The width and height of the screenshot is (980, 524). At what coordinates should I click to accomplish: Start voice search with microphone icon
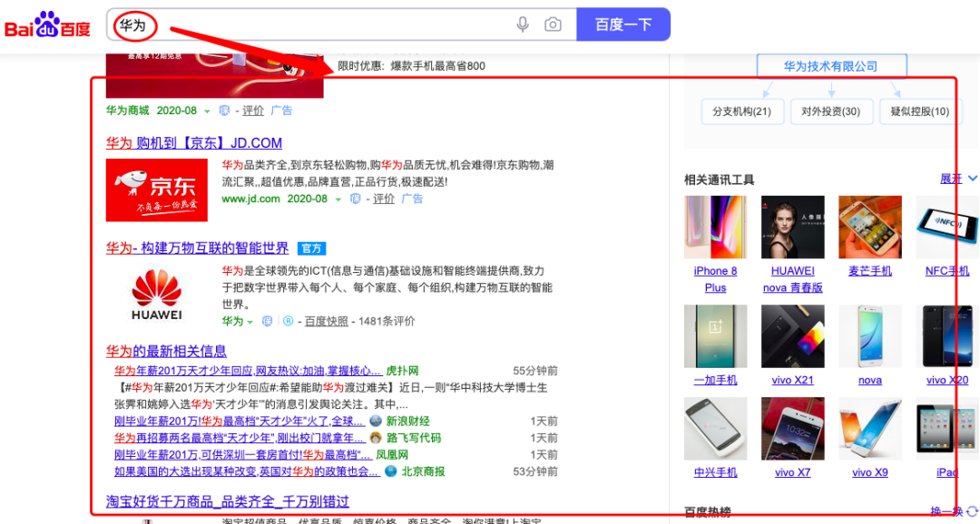tap(523, 24)
